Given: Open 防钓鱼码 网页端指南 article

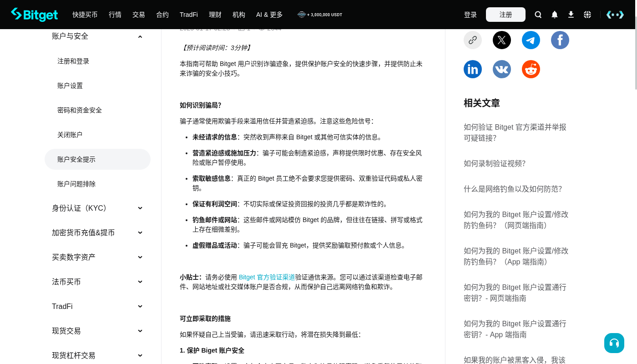Looking at the screenshot, I should tap(516, 220).
